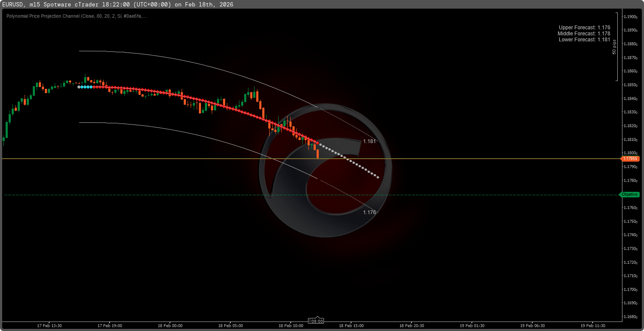This screenshot has height=331, width=644.
Task: Click the gray diamond at the curve start
Action: pyautogui.click(x=79, y=87)
